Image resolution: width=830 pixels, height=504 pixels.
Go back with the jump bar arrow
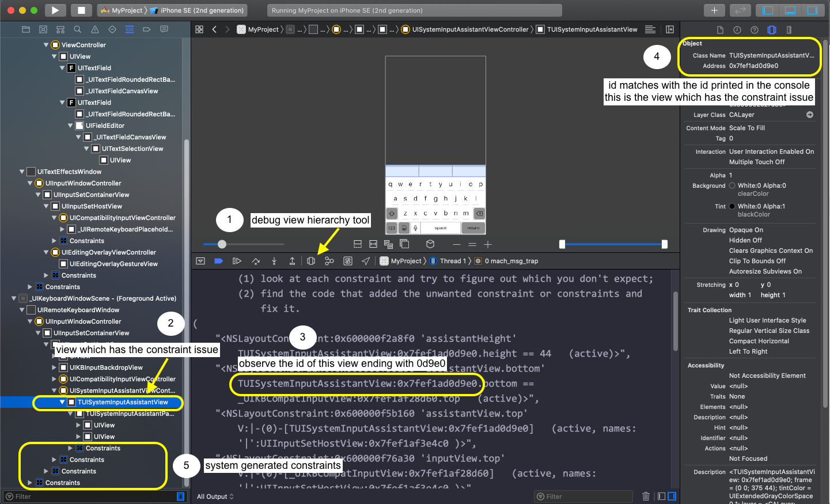point(214,29)
